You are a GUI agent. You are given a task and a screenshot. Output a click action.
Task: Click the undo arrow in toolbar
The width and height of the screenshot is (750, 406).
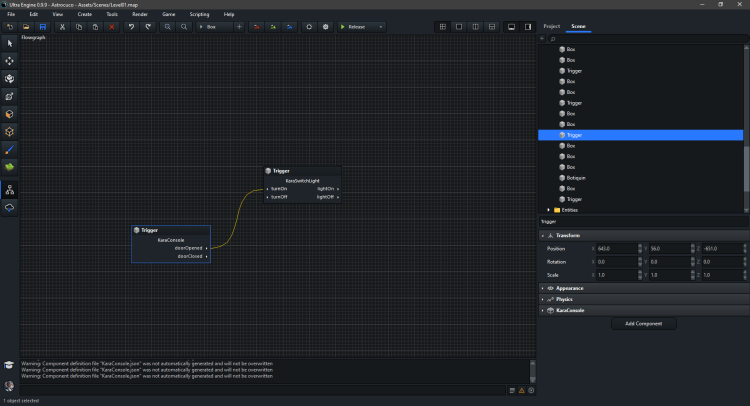click(x=131, y=26)
